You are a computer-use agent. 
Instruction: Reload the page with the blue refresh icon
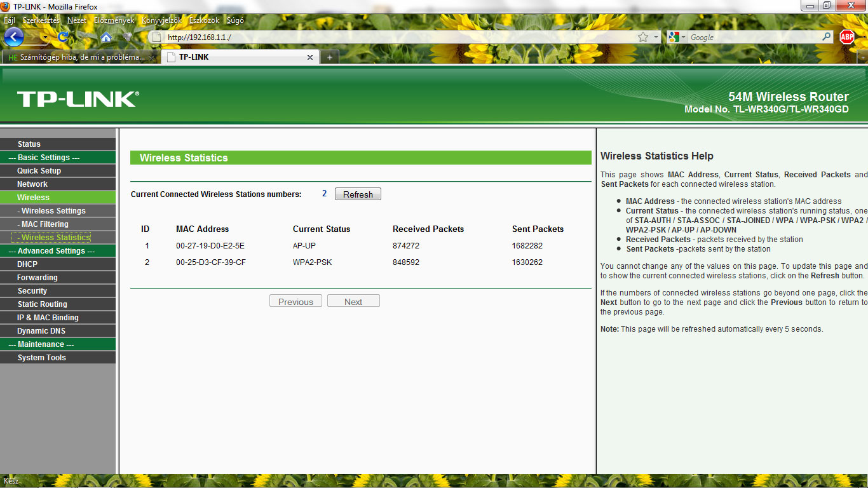[63, 37]
